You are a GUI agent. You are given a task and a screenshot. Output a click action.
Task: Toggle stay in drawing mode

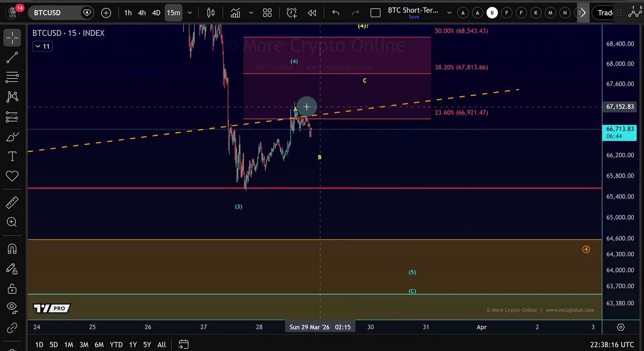[x=12, y=269]
